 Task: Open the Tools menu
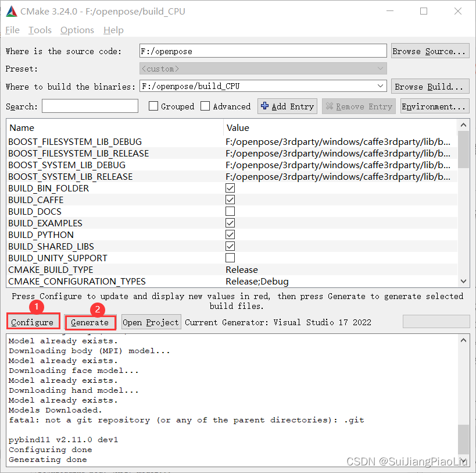pyautogui.click(x=40, y=30)
